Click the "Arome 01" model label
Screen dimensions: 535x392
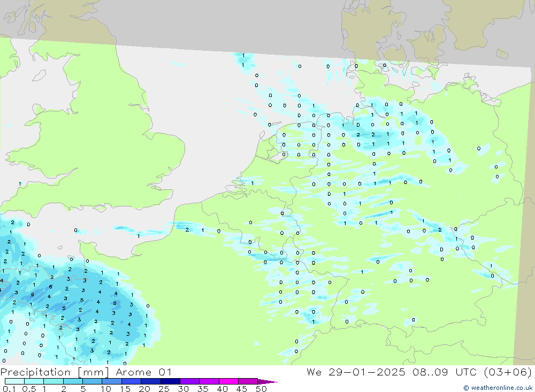click(x=143, y=372)
